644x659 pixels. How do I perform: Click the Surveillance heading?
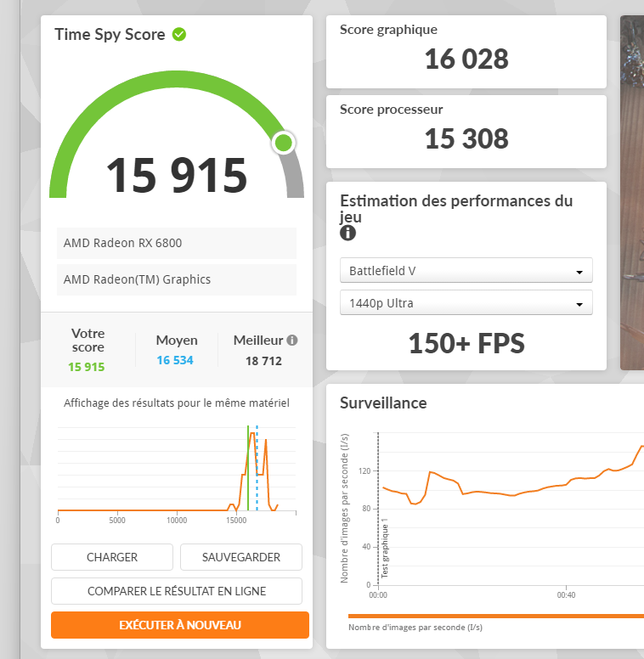383,403
